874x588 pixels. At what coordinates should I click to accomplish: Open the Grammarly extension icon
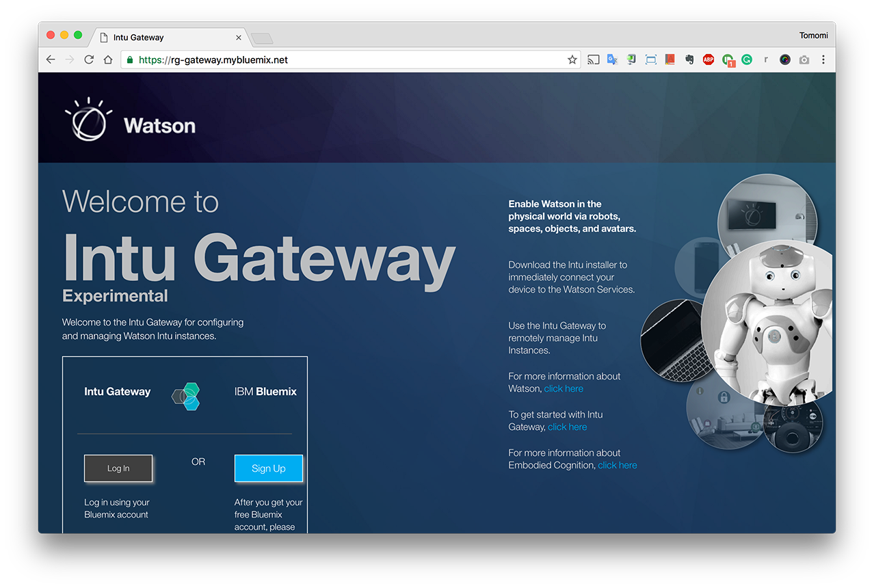coord(747,59)
